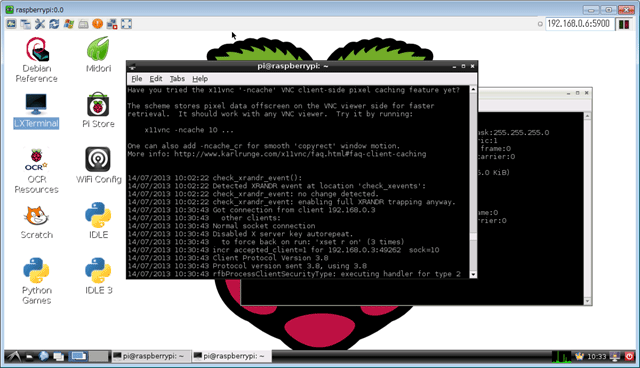Click the 'Got connection from client 192.168.0.3' line
Image resolution: width=640 pixels, height=368 pixels.
[293, 210]
